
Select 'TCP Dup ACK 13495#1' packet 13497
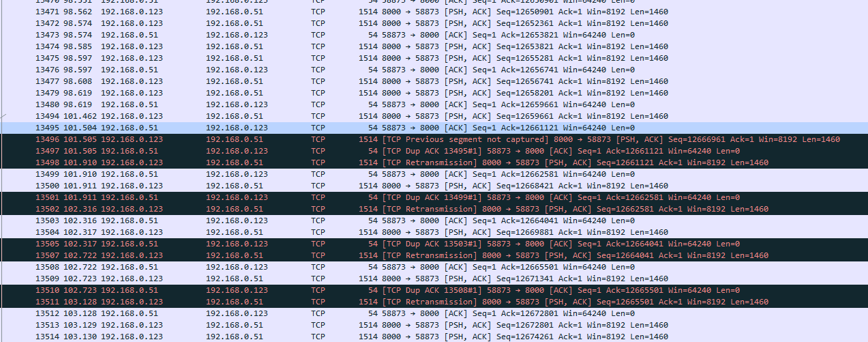[436, 151]
